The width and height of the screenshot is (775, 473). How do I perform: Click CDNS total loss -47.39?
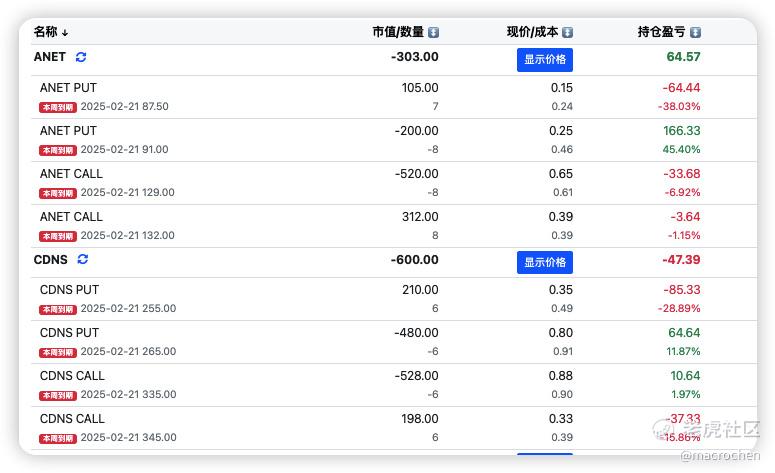click(681, 259)
